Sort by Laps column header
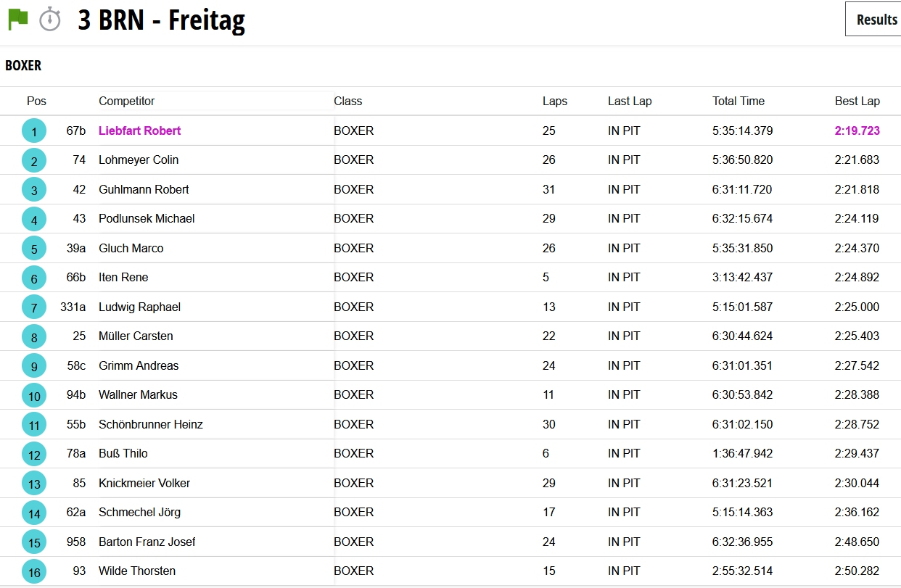 555,102
